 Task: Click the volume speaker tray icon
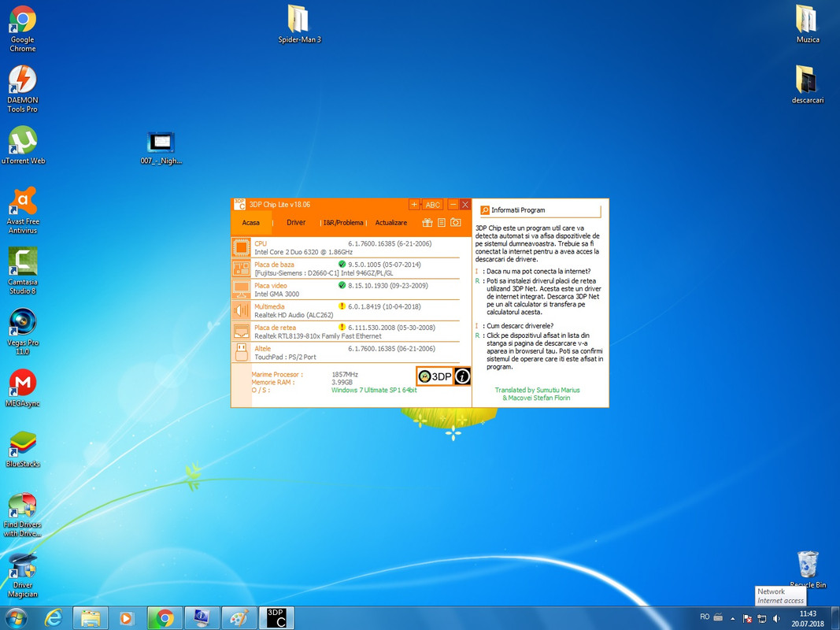point(777,618)
